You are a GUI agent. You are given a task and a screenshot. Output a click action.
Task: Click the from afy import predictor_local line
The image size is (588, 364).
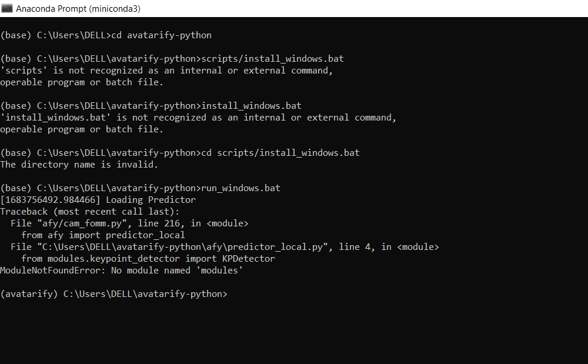(103, 235)
